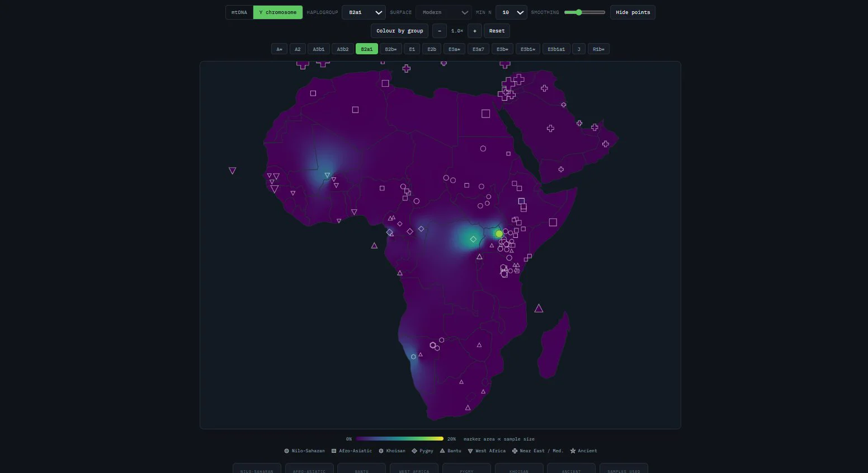Select the E3a7 haplogroup chip
Image resolution: width=868 pixels, height=473 pixels.
coord(478,49)
